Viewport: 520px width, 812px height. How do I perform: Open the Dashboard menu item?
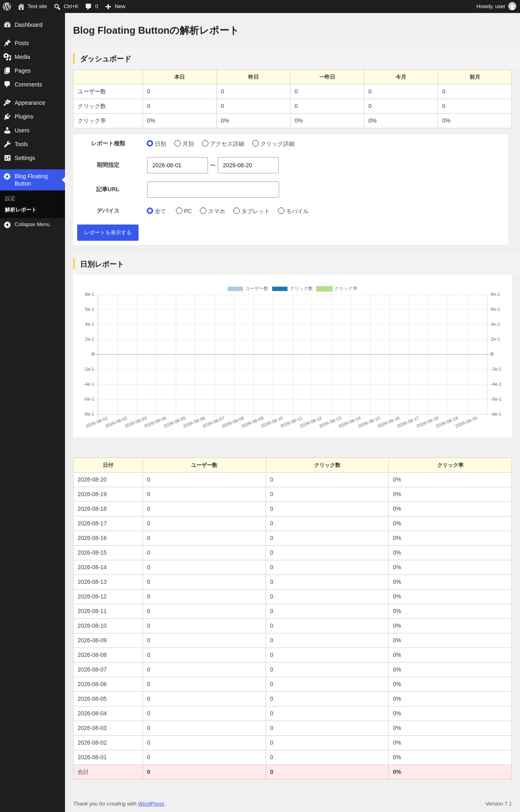pos(32,25)
